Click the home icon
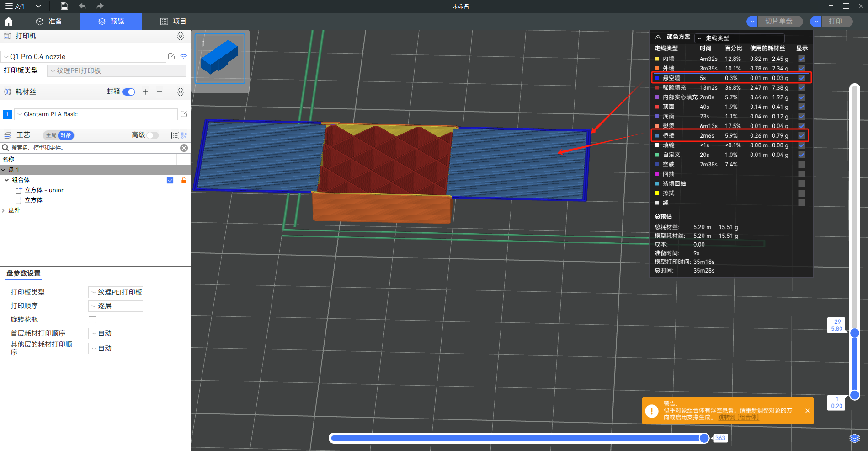Image resolution: width=868 pixels, height=451 pixels. coord(8,21)
